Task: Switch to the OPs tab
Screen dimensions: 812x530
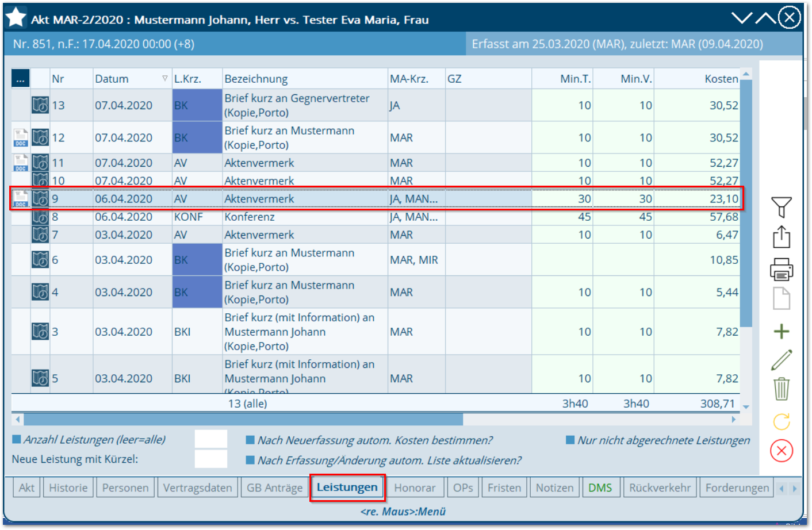Action: pyautogui.click(x=463, y=488)
